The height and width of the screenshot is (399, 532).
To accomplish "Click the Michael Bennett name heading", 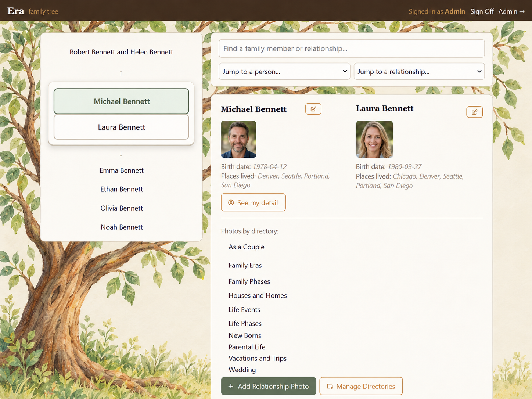I will (254, 109).
